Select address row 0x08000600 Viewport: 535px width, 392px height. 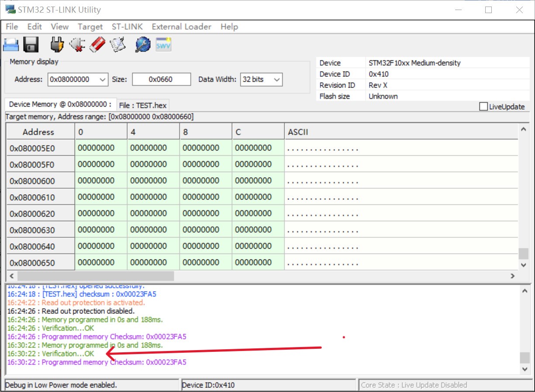[x=41, y=181]
